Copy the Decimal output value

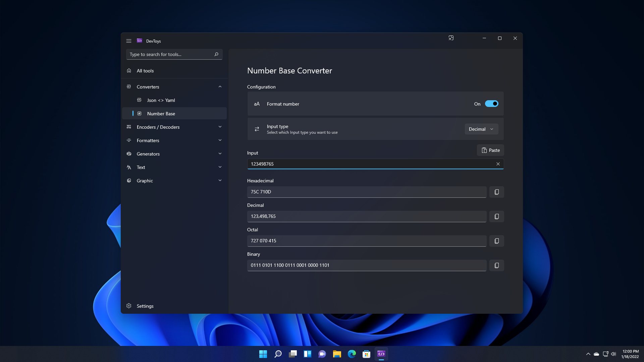(496, 217)
